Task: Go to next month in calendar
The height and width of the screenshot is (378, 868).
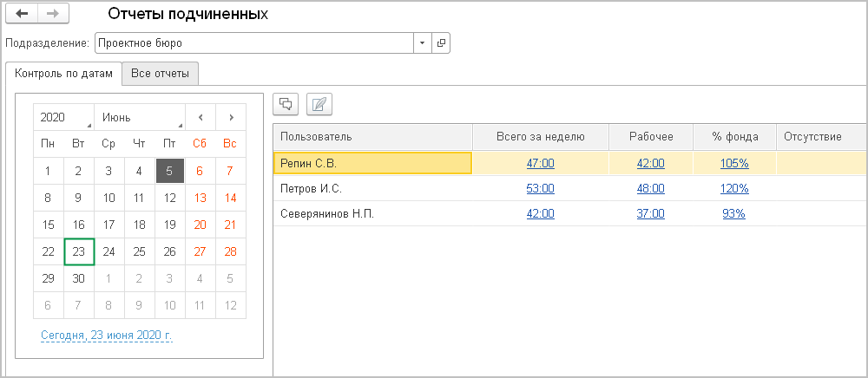Action: (231, 117)
